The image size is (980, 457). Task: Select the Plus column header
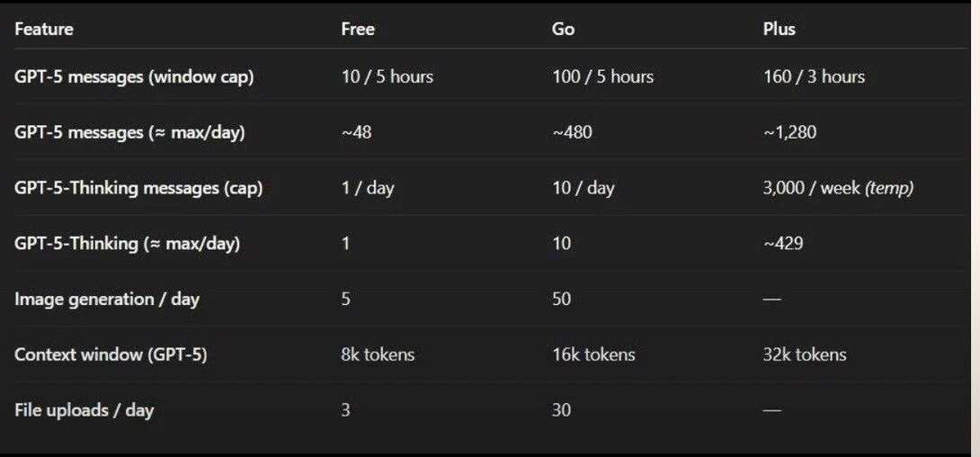pyautogui.click(x=780, y=29)
